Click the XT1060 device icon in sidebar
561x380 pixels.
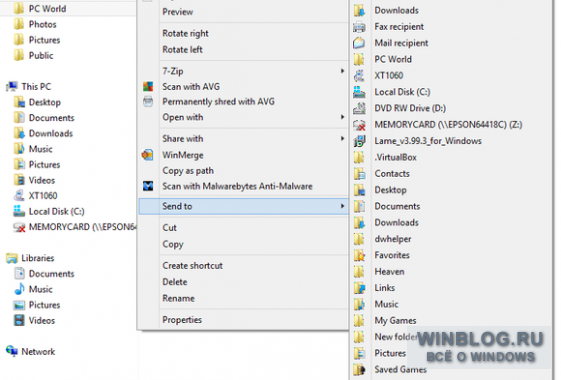click(x=19, y=196)
